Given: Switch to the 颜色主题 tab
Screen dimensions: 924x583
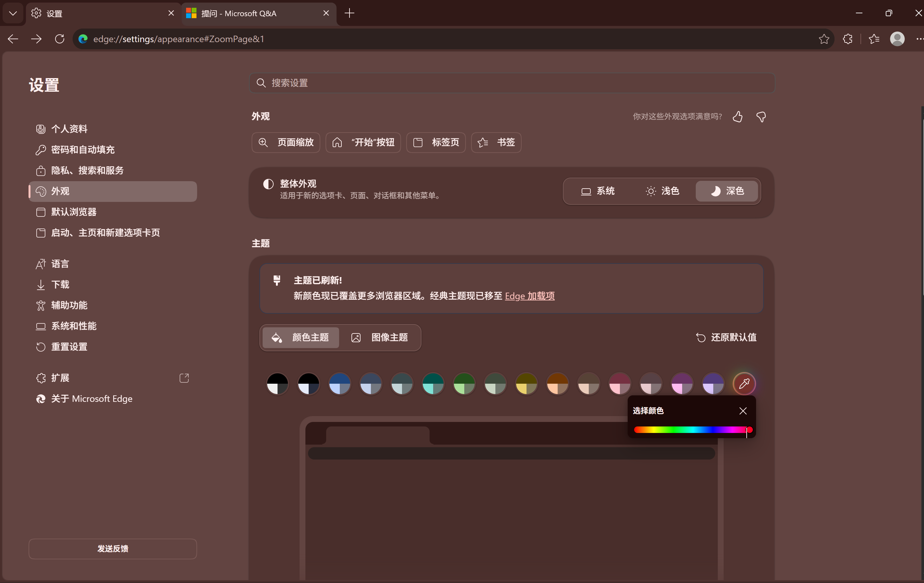Looking at the screenshot, I should coord(301,338).
